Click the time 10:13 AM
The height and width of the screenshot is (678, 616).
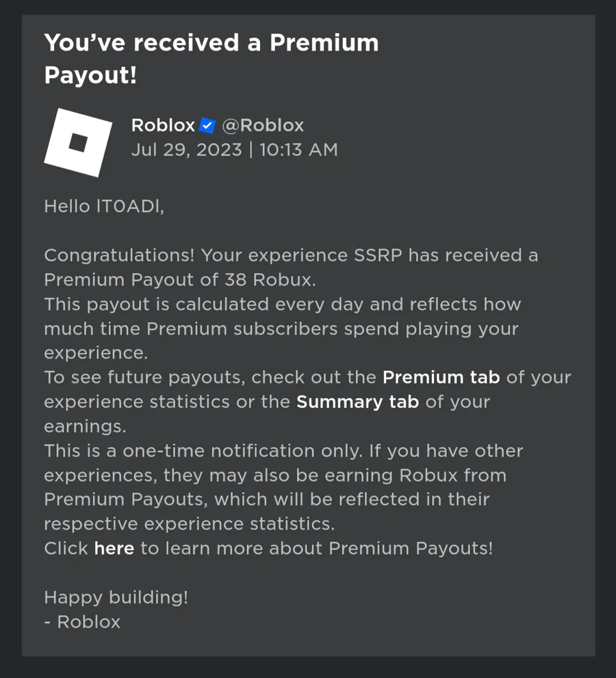(x=299, y=150)
